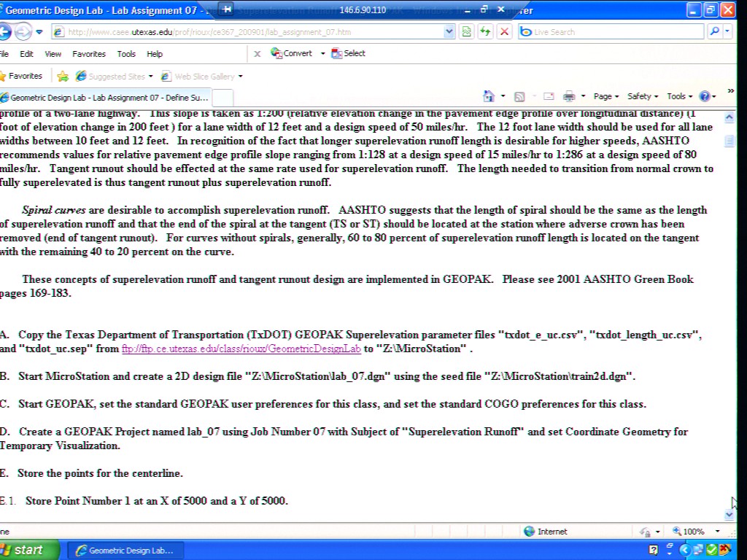The image size is (747, 560).
Task: Expand the zoom level dropdown arrow
Action: pos(717,532)
